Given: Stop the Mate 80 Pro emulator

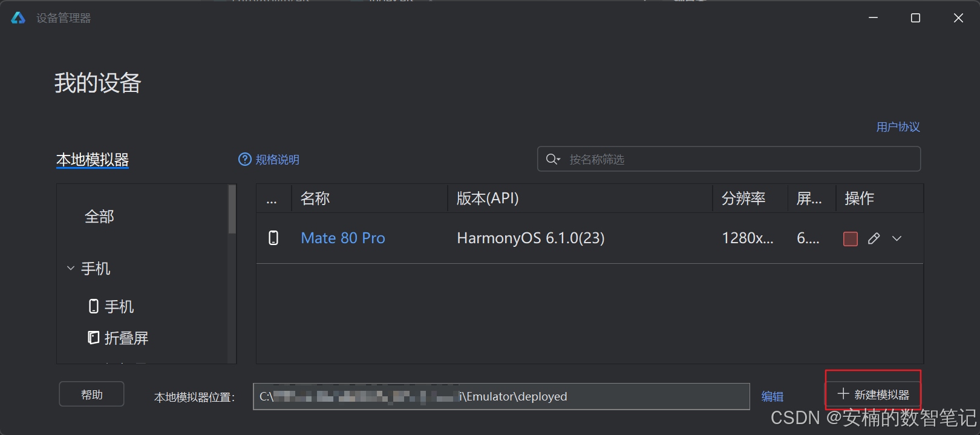Looking at the screenshot, I should pos(850,238).
